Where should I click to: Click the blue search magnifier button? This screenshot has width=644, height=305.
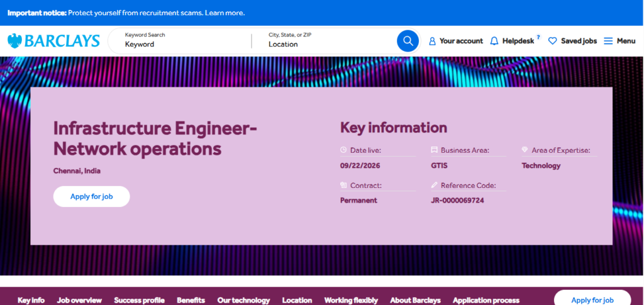pyautogui.click(x=408, y=41)
